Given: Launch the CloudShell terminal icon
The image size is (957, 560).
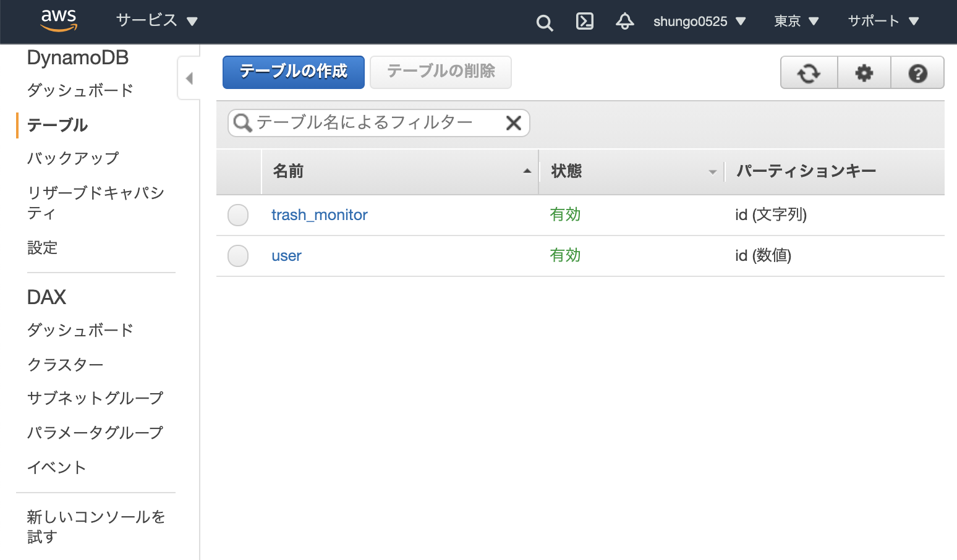Looking at the screenshot, I should [584, 21].
